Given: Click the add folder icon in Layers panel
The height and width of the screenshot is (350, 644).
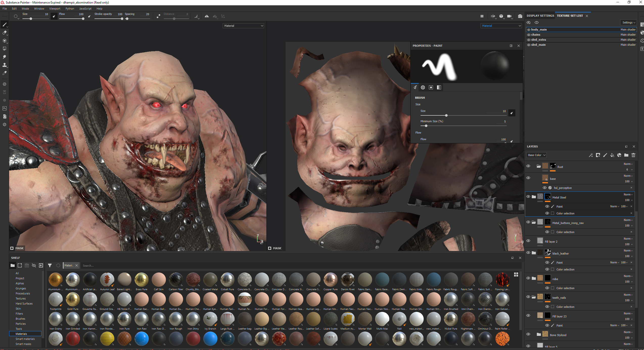Looking at the screenshot, I should coord(626,155).
